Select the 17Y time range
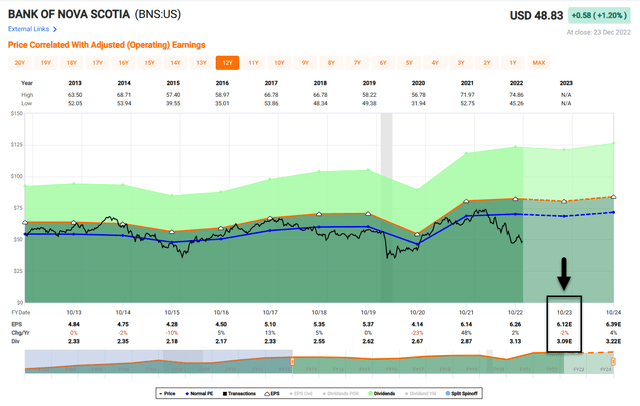This screenshot has width=640, height=406. point(98,63)
